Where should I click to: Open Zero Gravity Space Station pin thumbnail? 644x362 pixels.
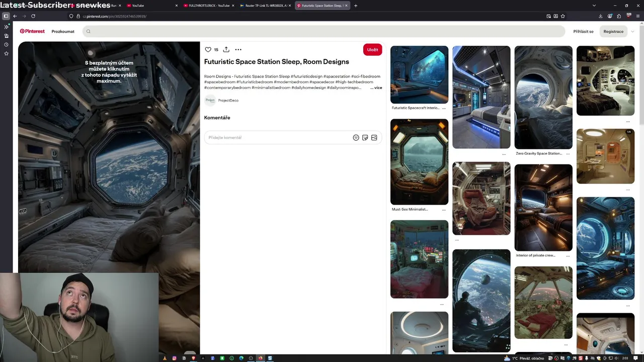click(543, 98)
